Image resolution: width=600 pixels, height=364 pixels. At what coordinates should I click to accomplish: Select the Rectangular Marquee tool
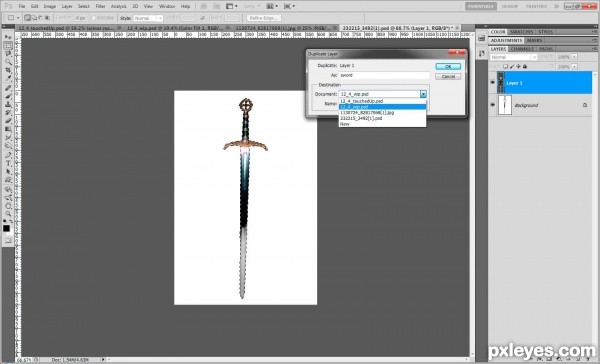(8, 46)
